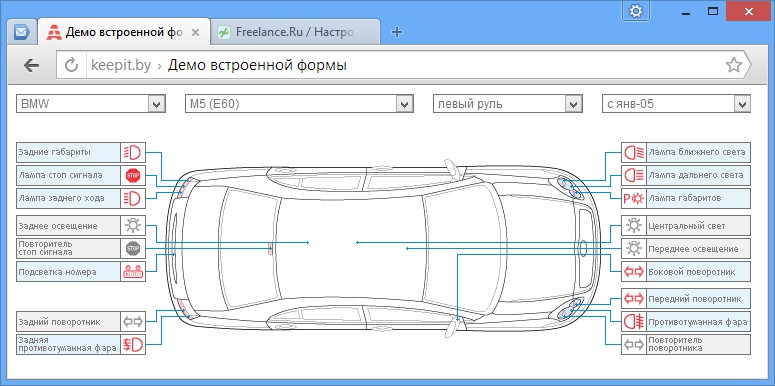Open the с янв-05 year dropdown
775x386 pixels.
click(x=676, y=104)
